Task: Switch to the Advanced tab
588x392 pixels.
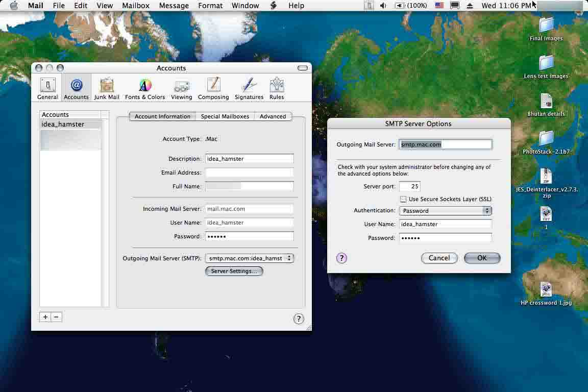Action: click(273, 116)
